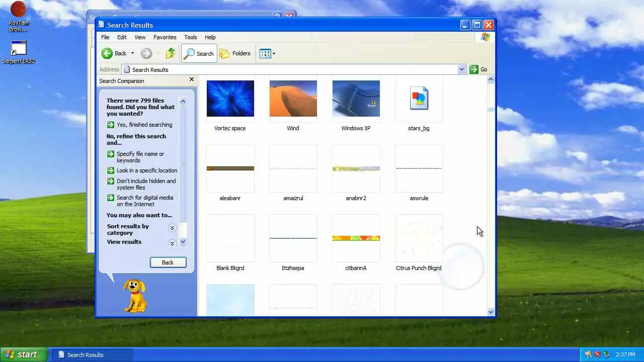The width and height of the screenshot is (644, 362).
Task: Open the RoyTam Browser desktop icon
Action: click(18, 17)
